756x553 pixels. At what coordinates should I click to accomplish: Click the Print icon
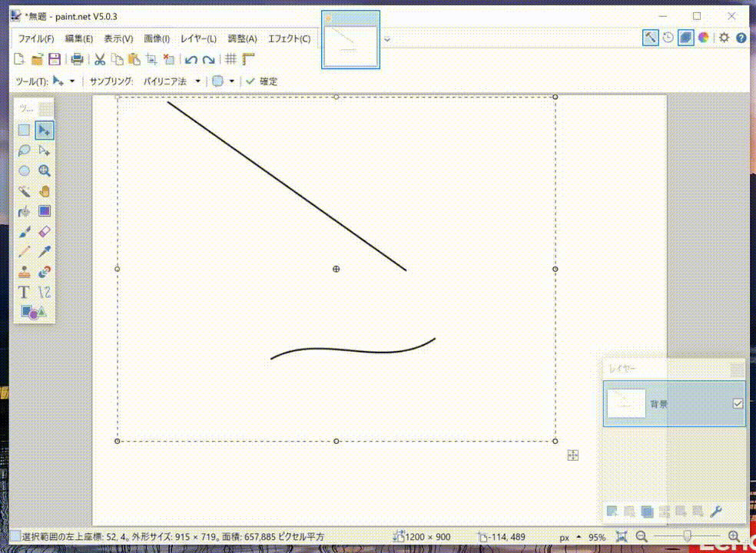point(77,59)
